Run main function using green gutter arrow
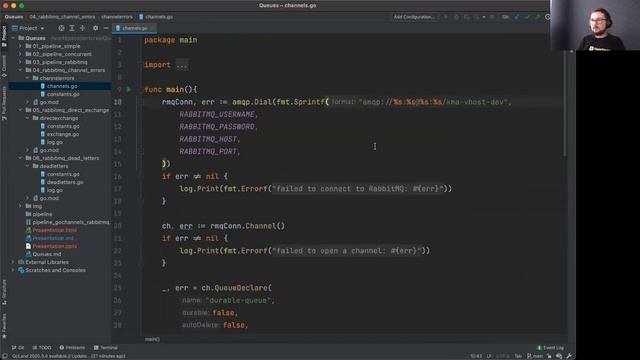The width and height of the screenshot is (640, 360). coord(129,89)
